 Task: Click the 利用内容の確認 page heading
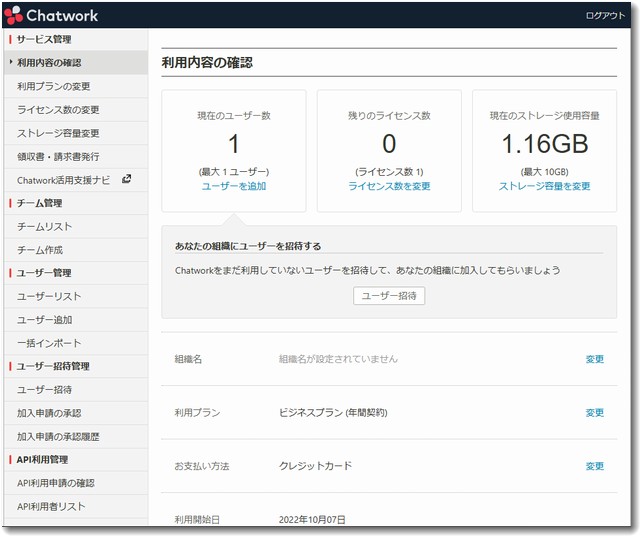207,62
